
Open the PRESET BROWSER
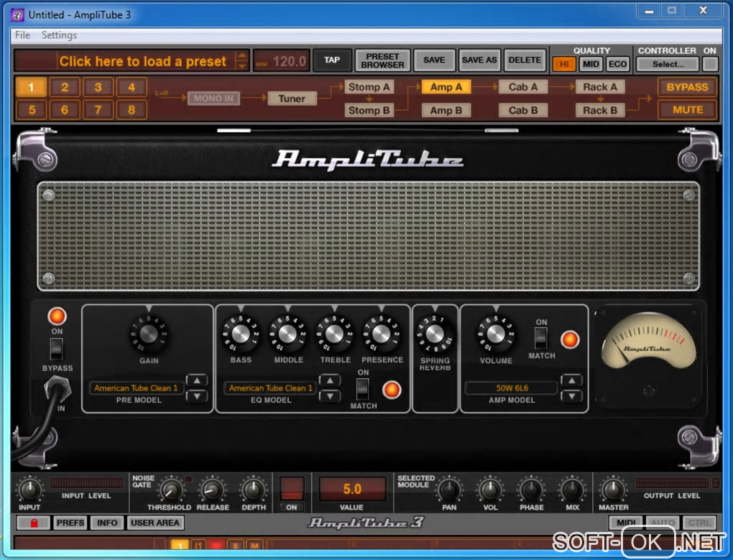[382, 60]
